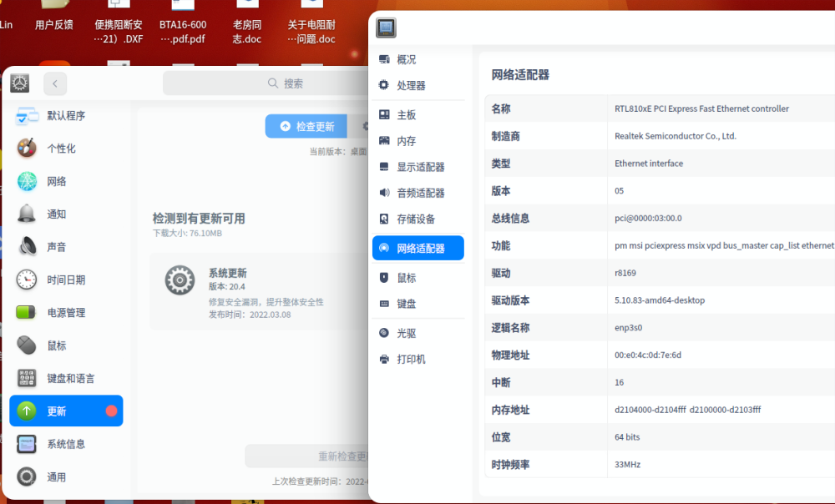Image resolution: width=835 pixels, height=504 pixels.
Task: Select 内存 in Device Manager
Action: pyautogui.click(x=418, y=141)
